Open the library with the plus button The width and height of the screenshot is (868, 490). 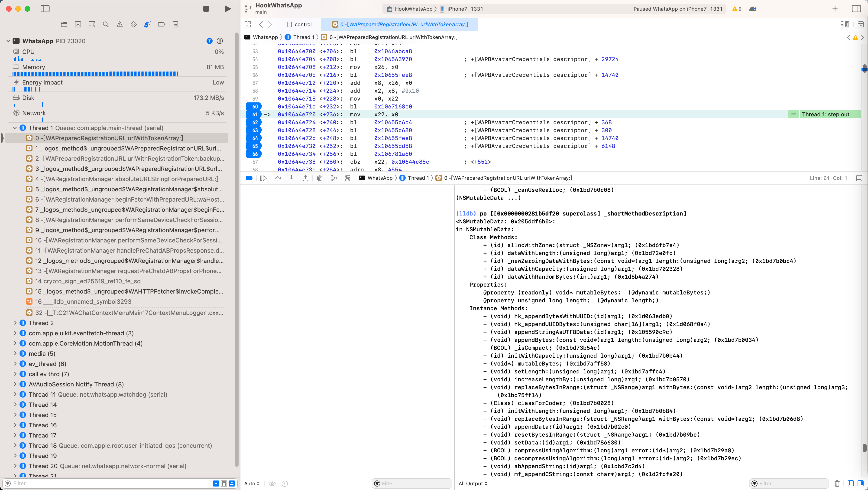[x=835, y=9]
